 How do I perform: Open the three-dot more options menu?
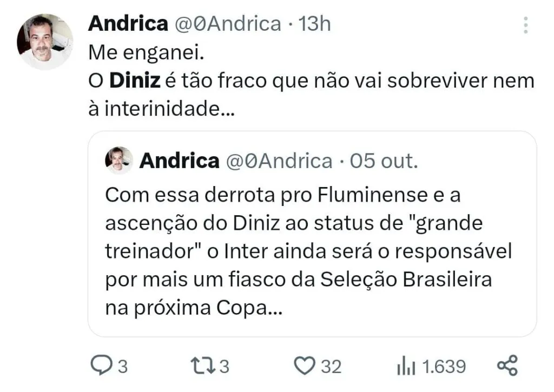(x=526, y=25)
